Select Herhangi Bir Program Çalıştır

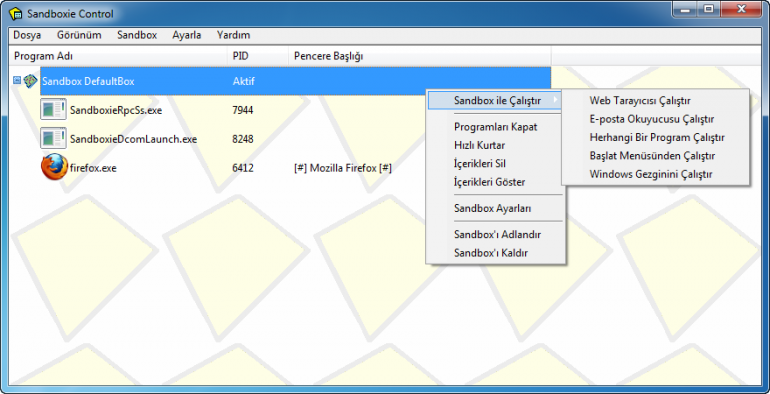[656, 138]
